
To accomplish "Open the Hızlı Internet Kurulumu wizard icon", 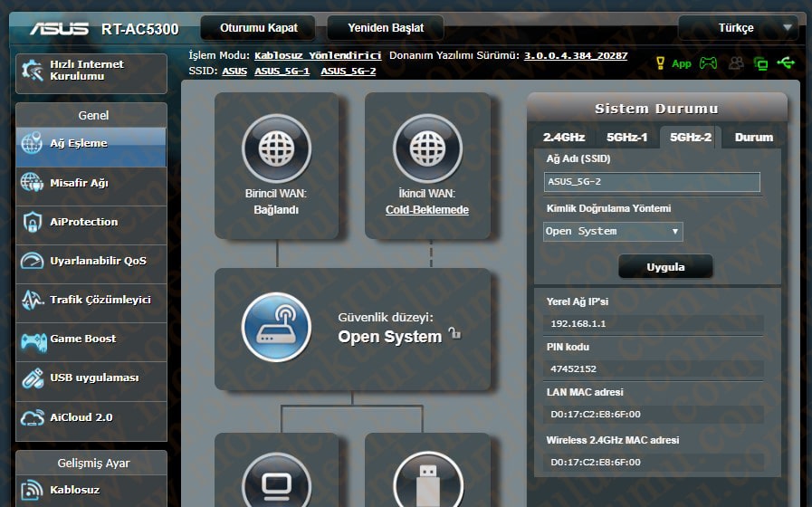I will pyautogui.click(x=32, y=70).
